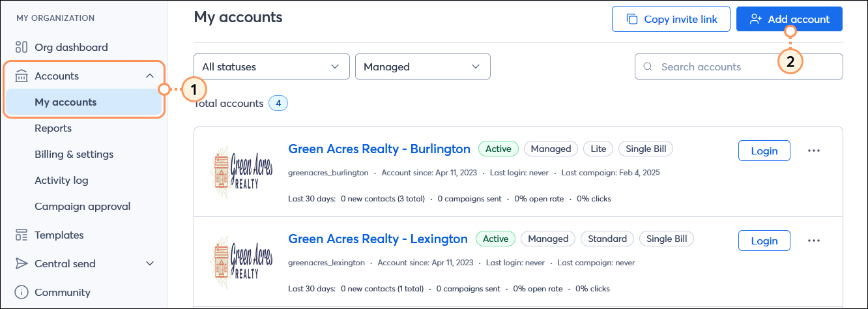The height and width of the screenshot is (309, 868).
Task: Click the Standard plan tag on Lexington
Action: click(607, 239)
